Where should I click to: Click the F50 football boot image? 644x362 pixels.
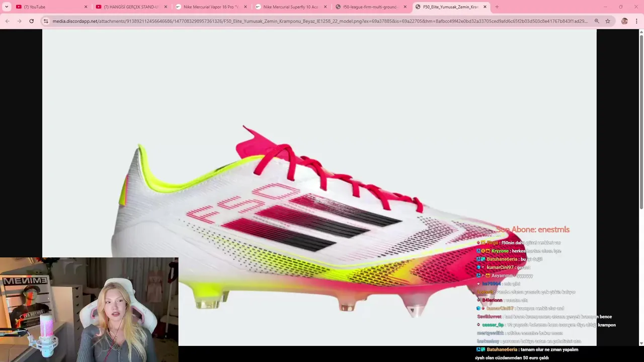coord(319,187)
